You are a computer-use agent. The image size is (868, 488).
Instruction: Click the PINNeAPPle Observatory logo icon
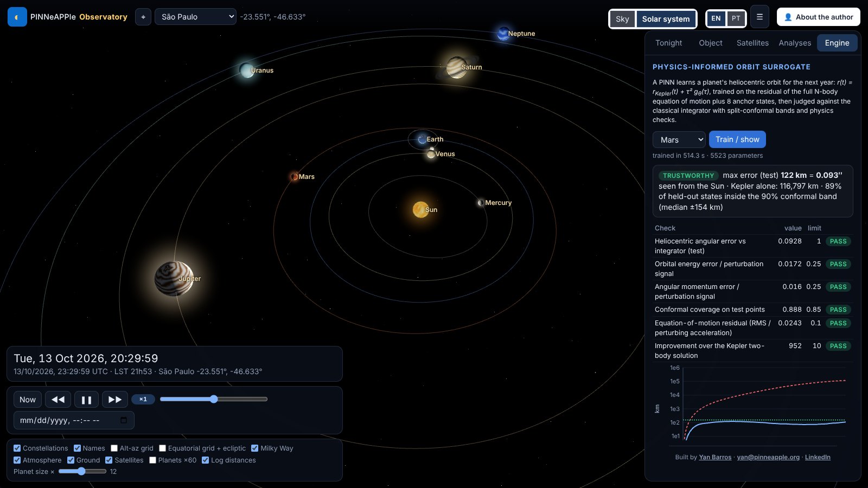[17, 17]
